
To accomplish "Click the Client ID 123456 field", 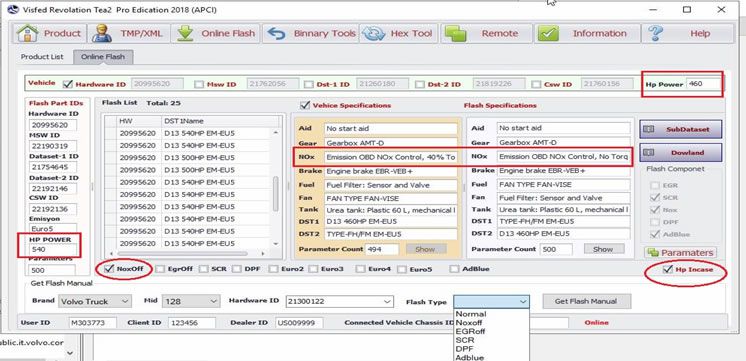I will [x=192, y=322].
